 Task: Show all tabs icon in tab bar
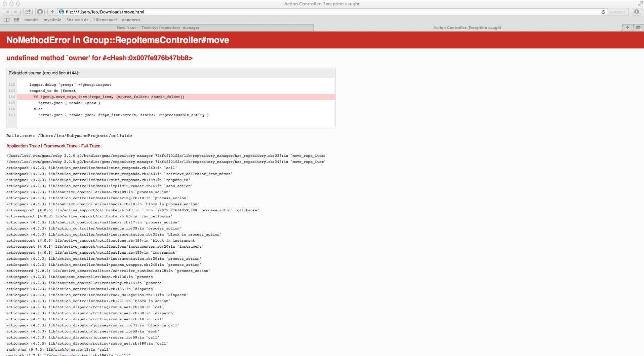(x=638, y=28)
